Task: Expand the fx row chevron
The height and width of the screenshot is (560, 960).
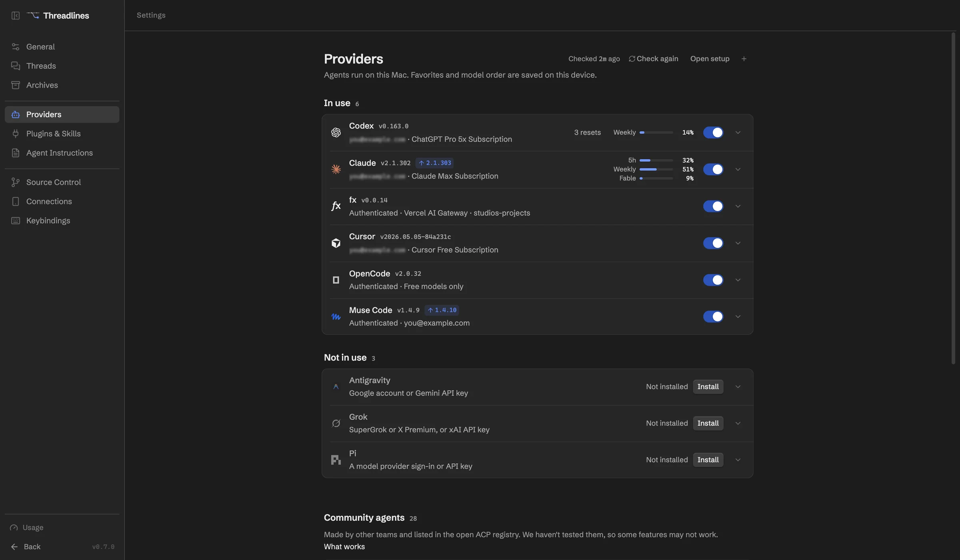Action: point(738,206)
